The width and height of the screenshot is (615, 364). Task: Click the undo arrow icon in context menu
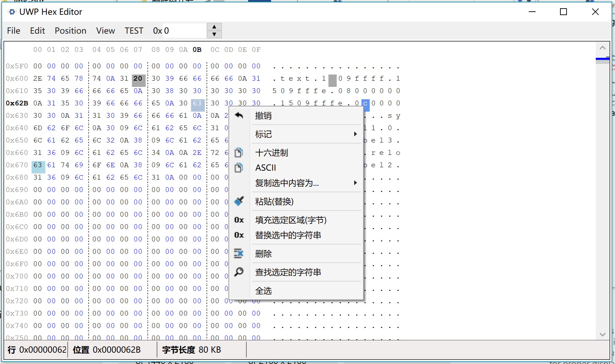coord(239,115)
